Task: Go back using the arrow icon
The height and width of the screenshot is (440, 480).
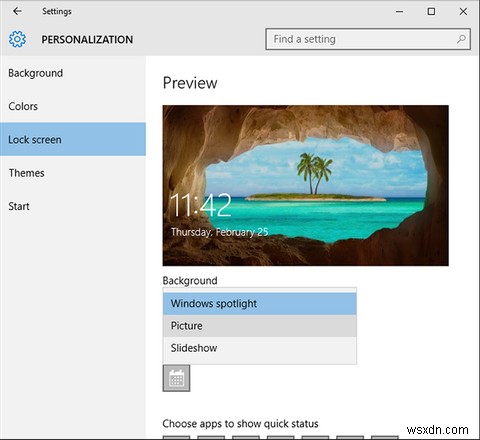Action: [x=17, y=11]
